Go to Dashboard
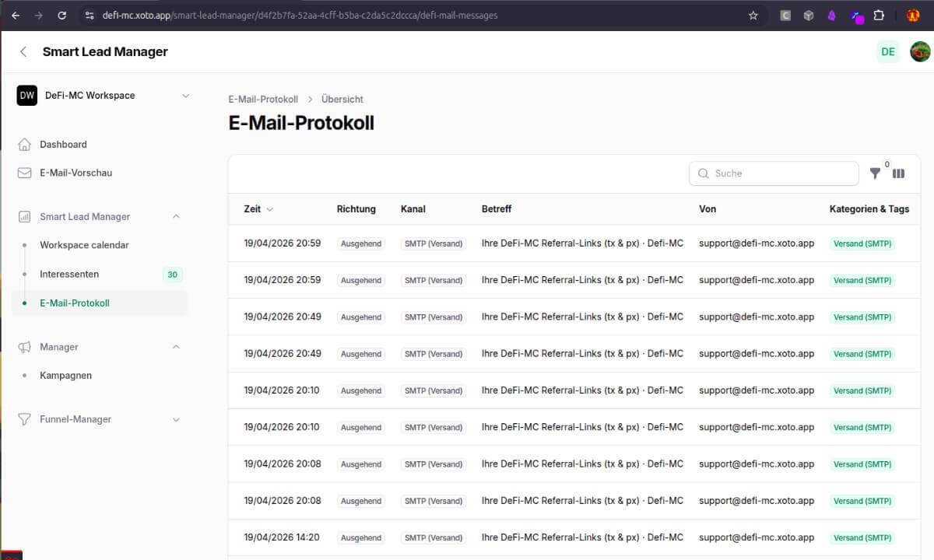 coord(64,145)
